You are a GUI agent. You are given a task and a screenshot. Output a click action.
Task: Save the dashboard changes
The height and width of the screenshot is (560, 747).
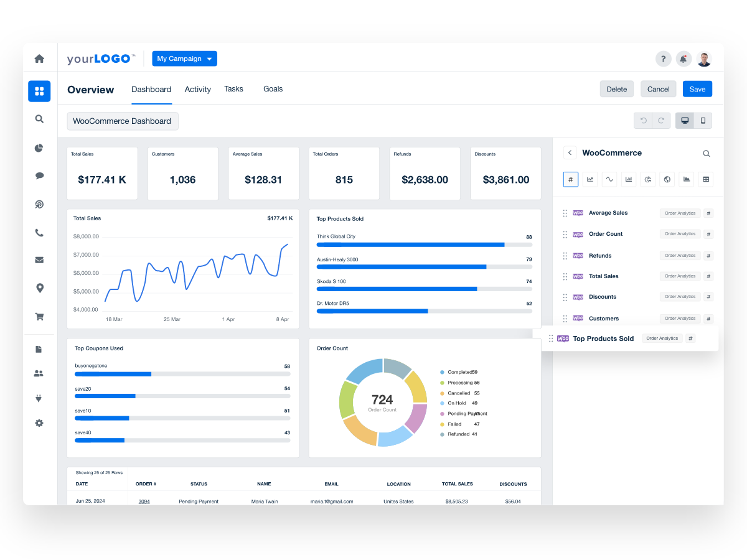click(x=697, y=88)
